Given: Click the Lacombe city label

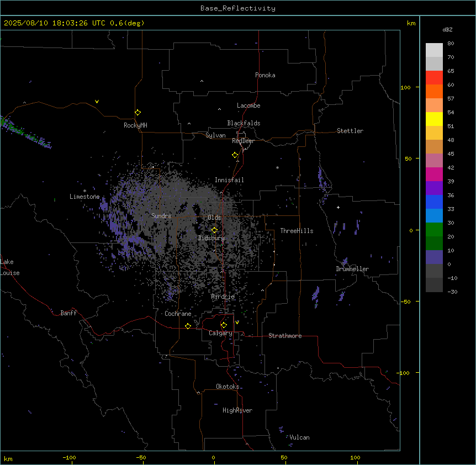Looking at the screenshot, I should (248, 105).
